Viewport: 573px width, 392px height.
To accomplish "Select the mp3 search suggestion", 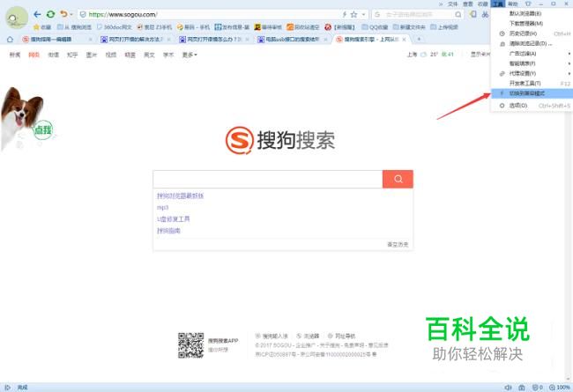I will (162, 208).
